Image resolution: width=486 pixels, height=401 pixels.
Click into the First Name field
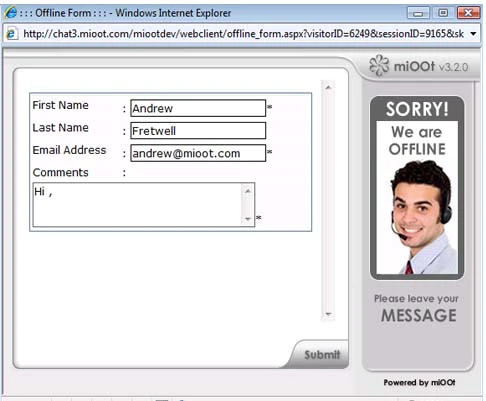[198, 108]
